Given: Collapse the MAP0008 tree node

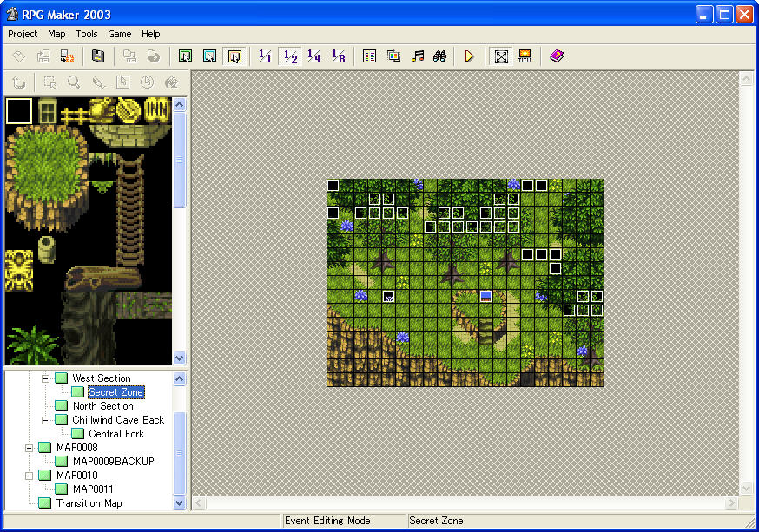Looking at the screenshot, I should (x=30, y=448).
